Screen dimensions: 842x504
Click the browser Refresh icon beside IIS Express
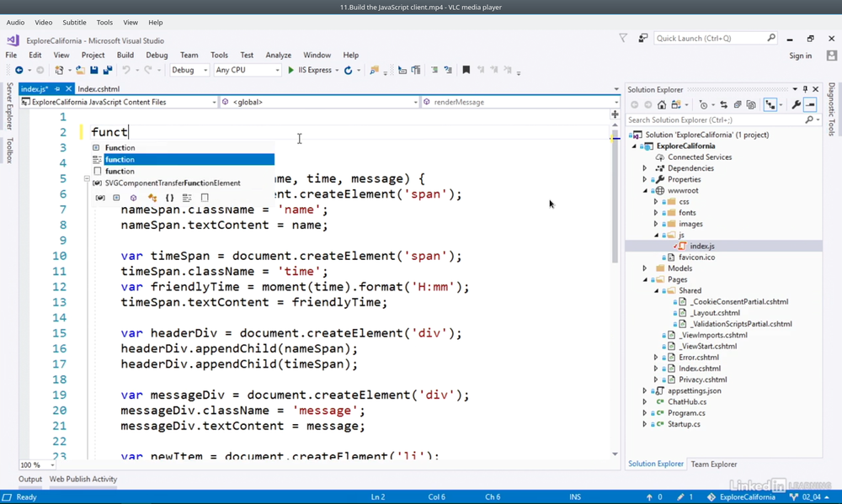[348, 71]
